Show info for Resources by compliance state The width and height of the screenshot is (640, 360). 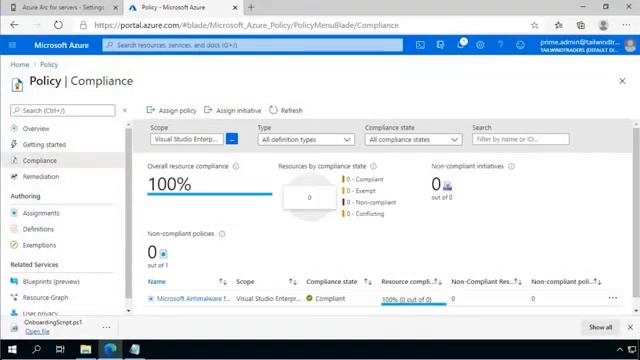pos(373,166)
